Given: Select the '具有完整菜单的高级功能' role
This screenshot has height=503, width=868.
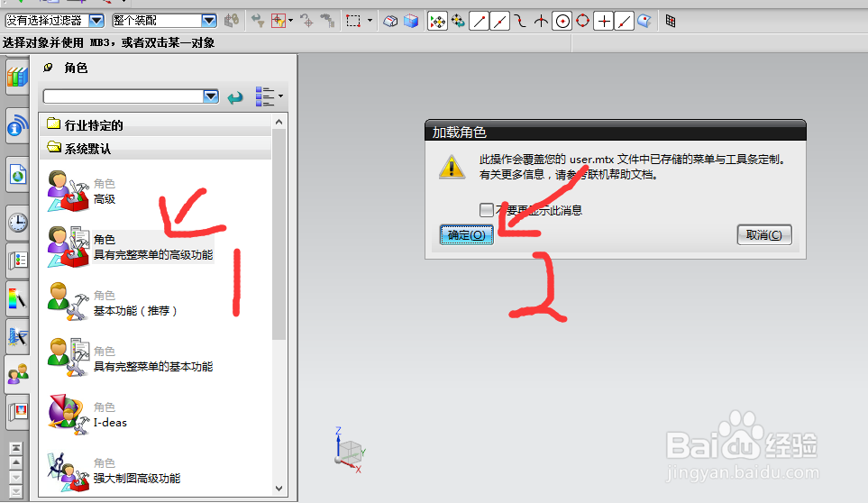Looking at the screenshot, I should click(130, 247).
